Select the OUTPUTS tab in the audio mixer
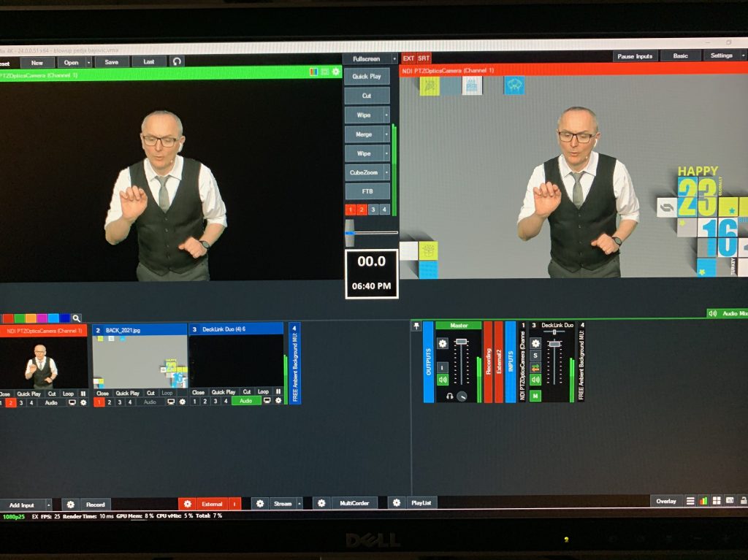748x560 pixels. [429, 361]
